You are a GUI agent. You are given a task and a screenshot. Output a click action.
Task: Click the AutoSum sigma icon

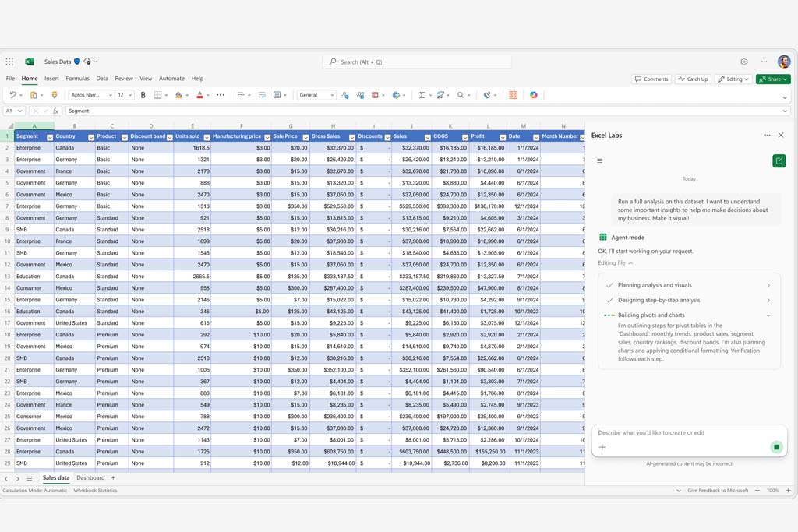click(x=422, y=95)
